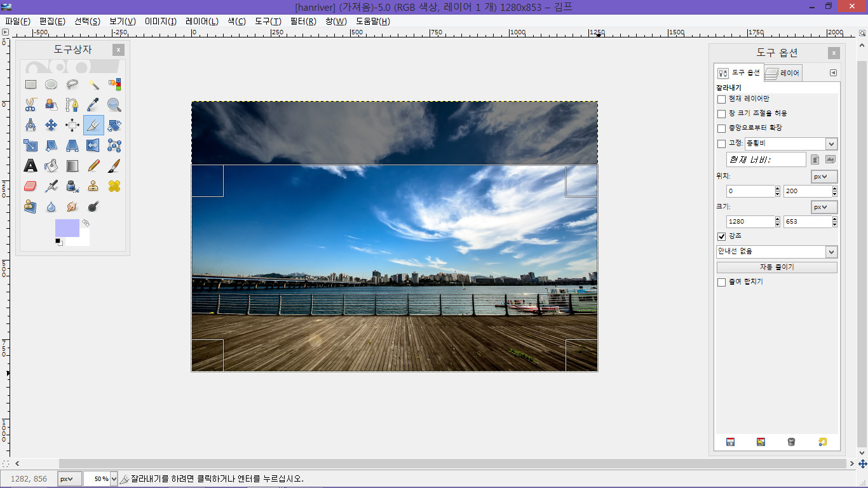Viewport: 868px width, 488px height.
Task: Toggle the 줄여 합치기 checkbox
Action: point(721,282)
